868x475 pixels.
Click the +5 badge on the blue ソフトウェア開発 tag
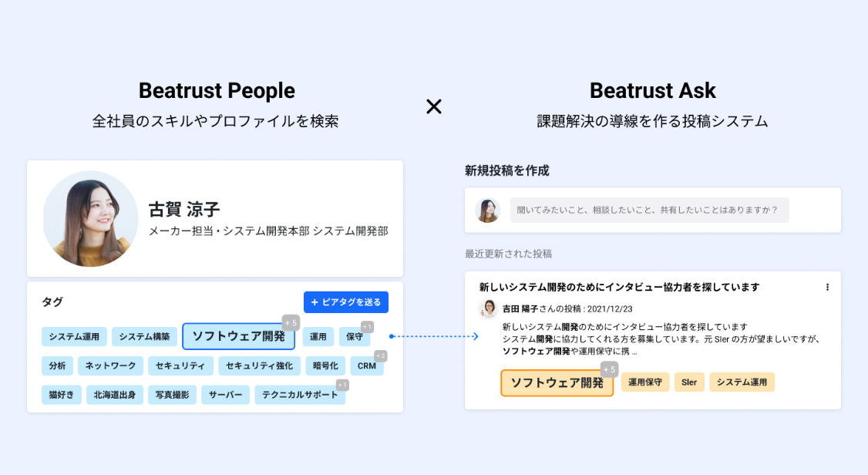(x=291, y=322)
